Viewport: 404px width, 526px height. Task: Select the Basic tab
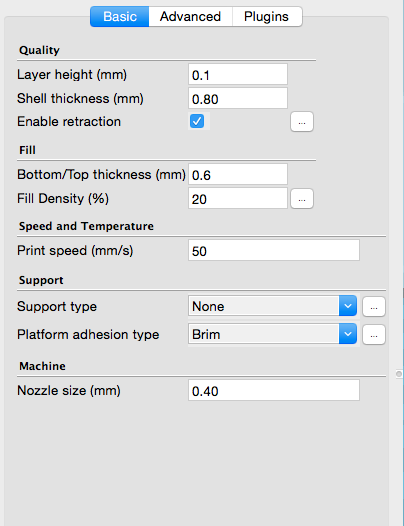click(x=120, y=16)
